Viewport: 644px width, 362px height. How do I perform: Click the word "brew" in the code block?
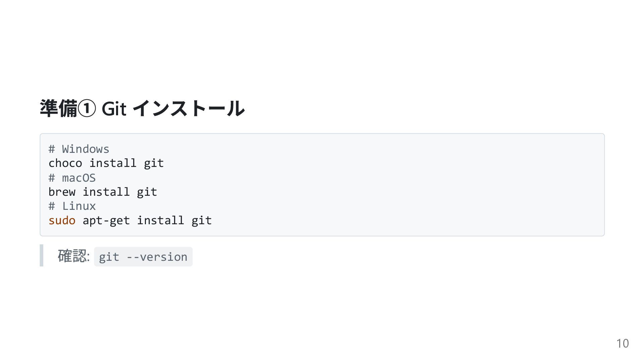click(62, 192)
